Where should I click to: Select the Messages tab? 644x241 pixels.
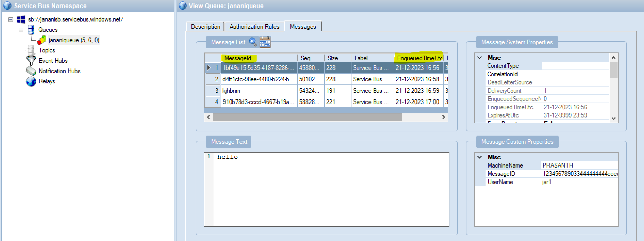coord(303,26)
